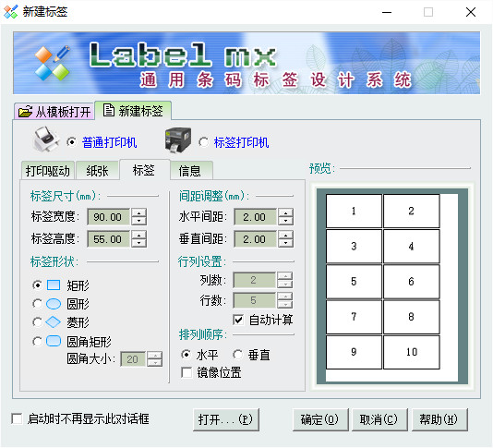Choose the 矩形 shape radio button
The width and height of the screenshot is (493, 448).
coord(38,285)
